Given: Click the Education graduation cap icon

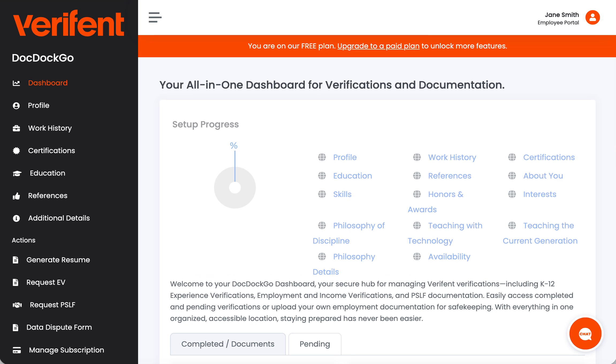Looking at the screenshot, I should (x=17, y=173).
